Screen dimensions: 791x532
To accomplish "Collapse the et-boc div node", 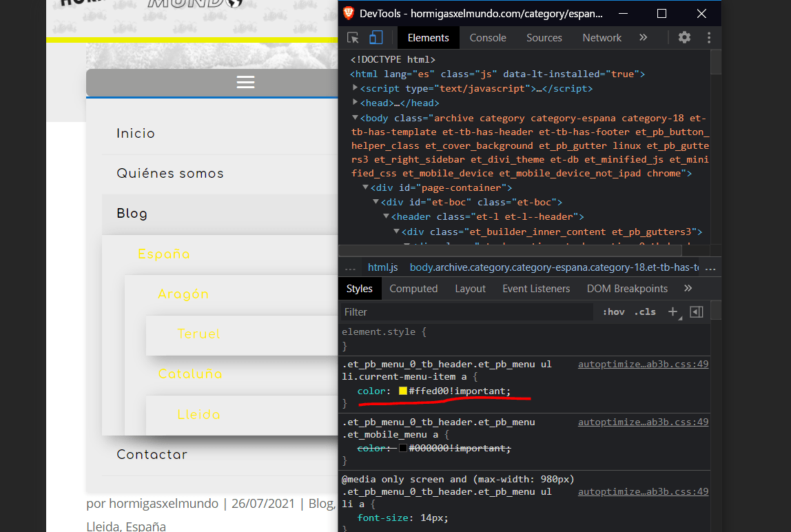I will tap(376, 201).
